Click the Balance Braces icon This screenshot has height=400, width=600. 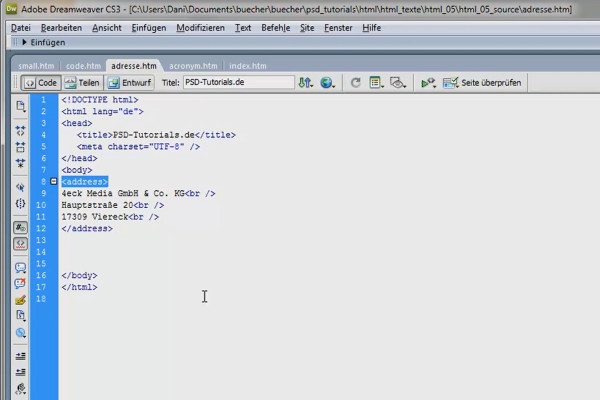[21, 204]
